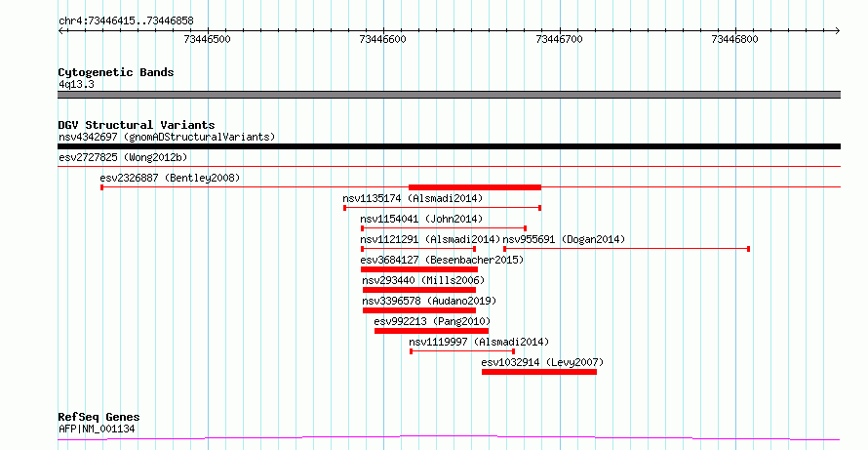868x450 pixels.
Task: Click the red bar under esv992213
Action: pyautogui.click(x=431, y=331)
